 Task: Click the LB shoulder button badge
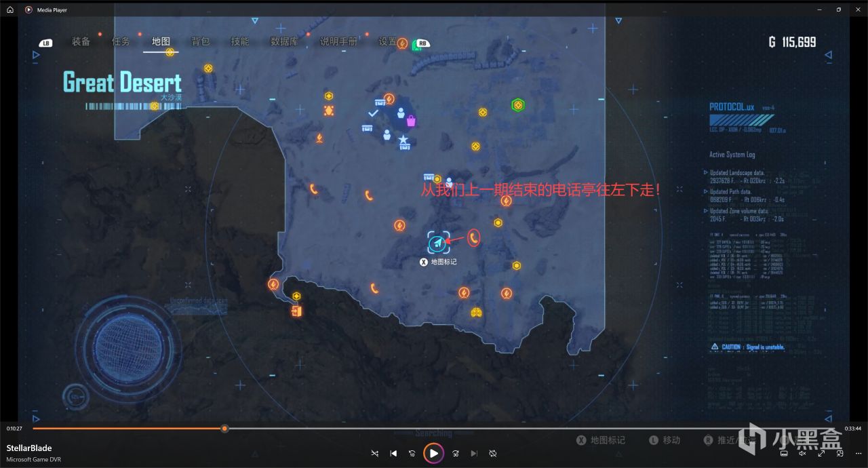pyautogui.click(x=45, y=43)
